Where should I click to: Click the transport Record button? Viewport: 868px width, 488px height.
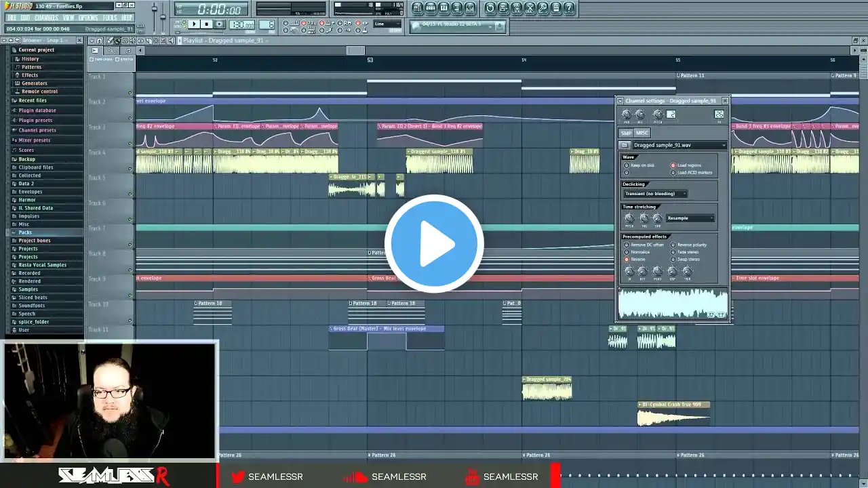219,24
